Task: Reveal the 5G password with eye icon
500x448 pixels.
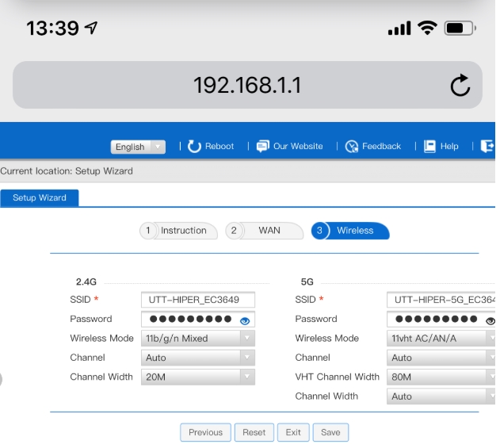Action: coord(490,320)
